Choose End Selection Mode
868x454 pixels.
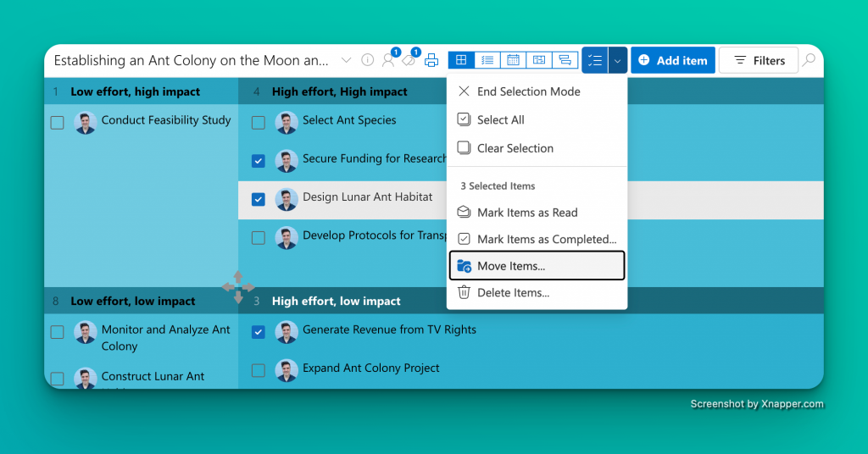pos(537,91)
